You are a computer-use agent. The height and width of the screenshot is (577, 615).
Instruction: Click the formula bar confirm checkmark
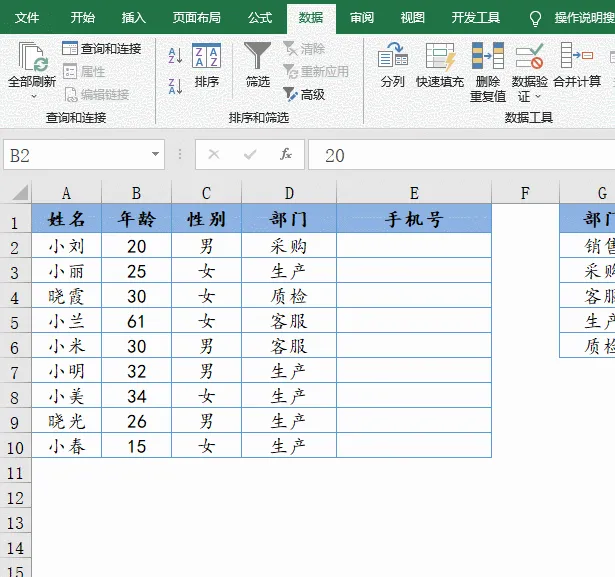click(x=250, y=155)
